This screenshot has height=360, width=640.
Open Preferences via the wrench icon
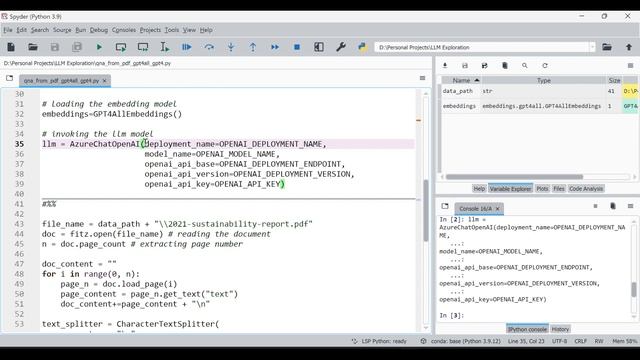click(341, 47)
